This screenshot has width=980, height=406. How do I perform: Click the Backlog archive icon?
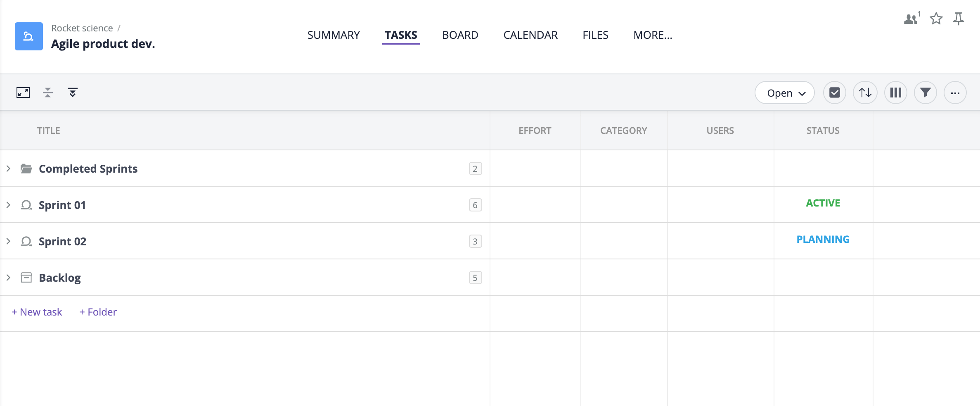(26, 278)
